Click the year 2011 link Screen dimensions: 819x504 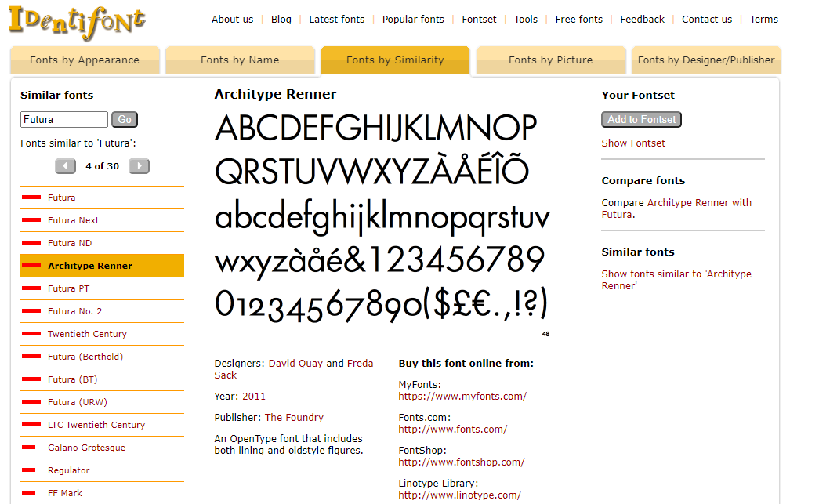[254, 397]
